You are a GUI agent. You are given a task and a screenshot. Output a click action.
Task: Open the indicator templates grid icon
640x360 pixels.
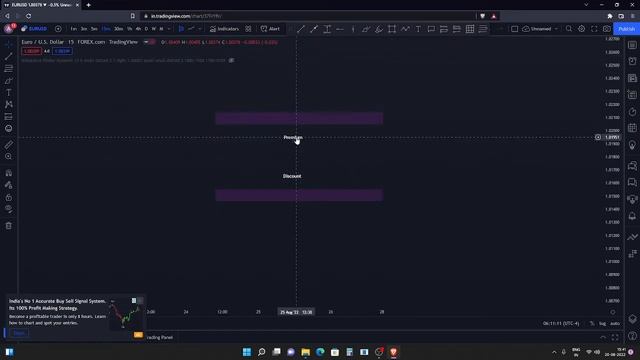pos(248,29)
